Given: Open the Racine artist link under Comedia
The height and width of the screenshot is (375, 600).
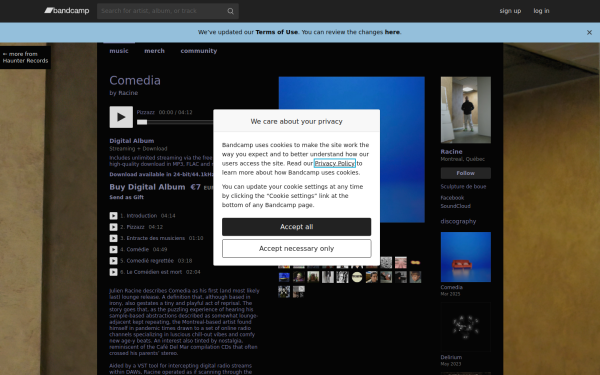Looking at the screenshot, I should click(x=128, y=93).
